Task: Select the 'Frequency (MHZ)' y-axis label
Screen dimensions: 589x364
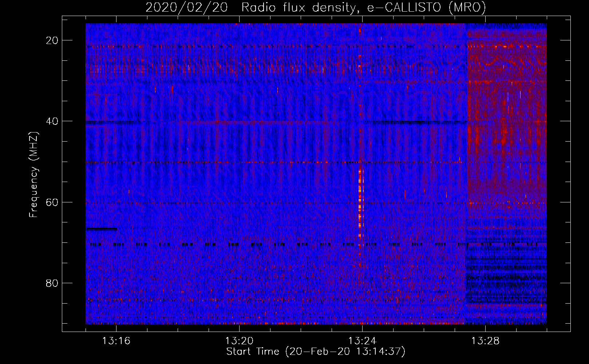Action: [x=33, y=174]
